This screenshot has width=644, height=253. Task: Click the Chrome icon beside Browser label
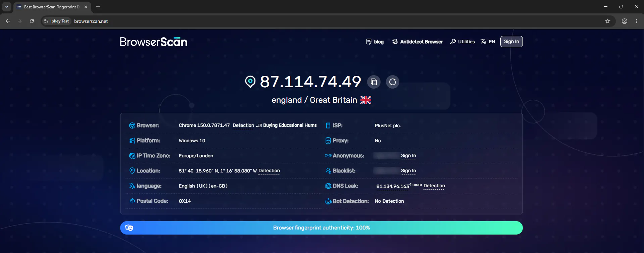point(132,125)
